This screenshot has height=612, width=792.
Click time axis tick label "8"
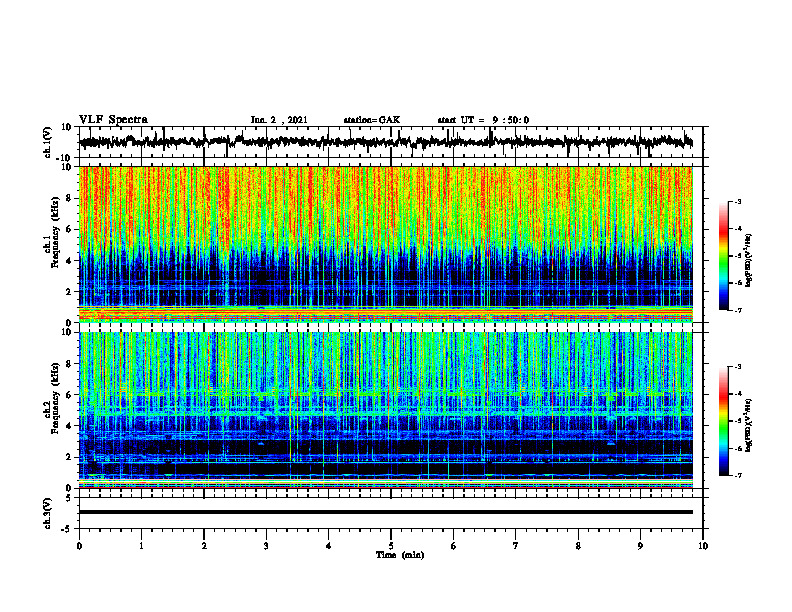coord(578,546)
